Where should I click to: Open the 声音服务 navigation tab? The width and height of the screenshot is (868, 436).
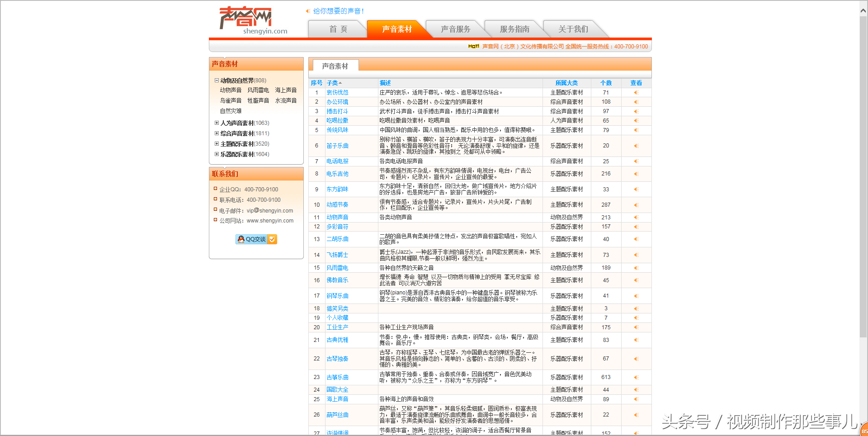[x=456, y=29]
